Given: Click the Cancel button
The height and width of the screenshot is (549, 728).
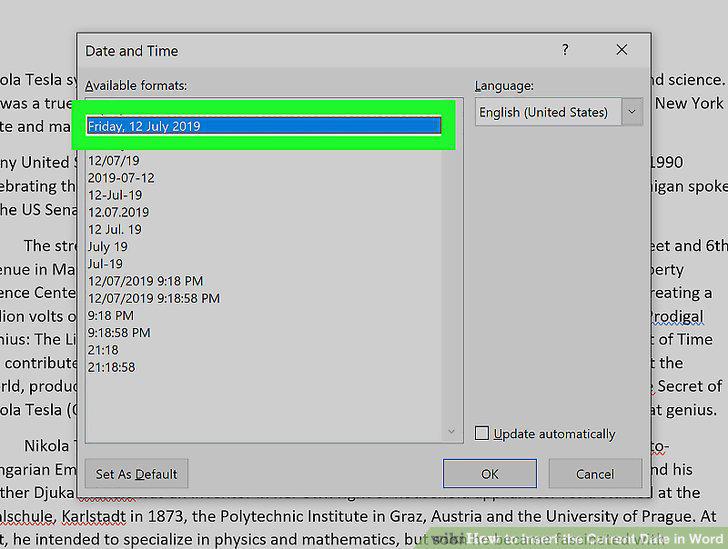Looking at the screenshot, I should pyautogui.click(x=595, y=474).
